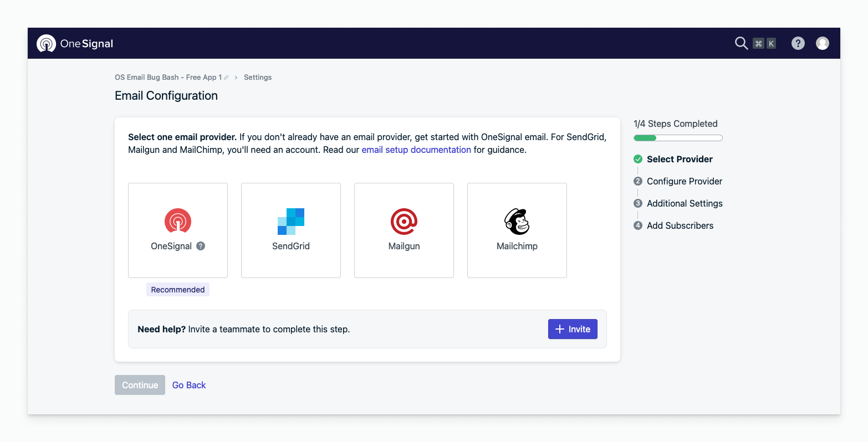Click the OneSignal logo in header
The width and height of the screenshot is (868, 442).
click(75, 43)
